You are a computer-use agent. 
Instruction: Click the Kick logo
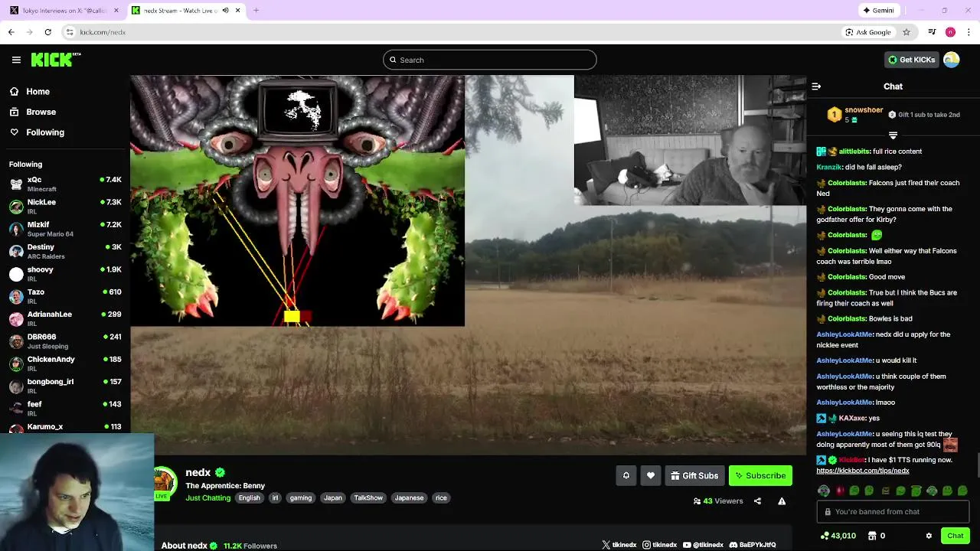click(55, 60)
